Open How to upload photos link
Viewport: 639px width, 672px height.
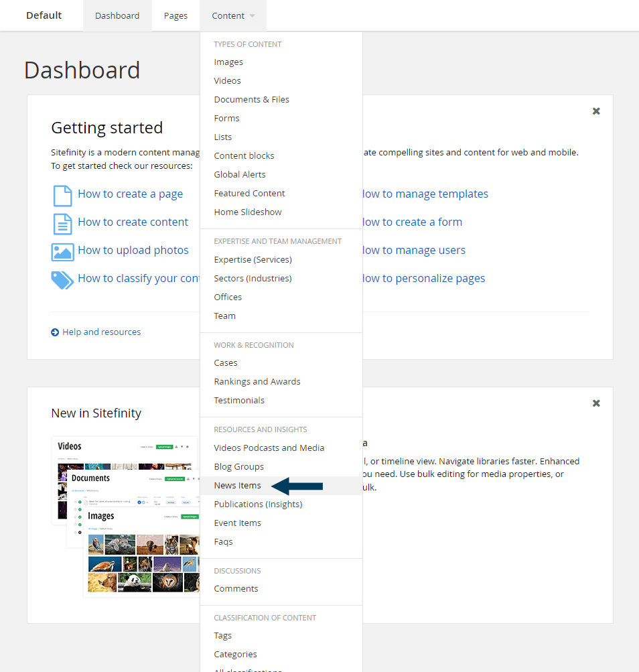click(133, 251)
